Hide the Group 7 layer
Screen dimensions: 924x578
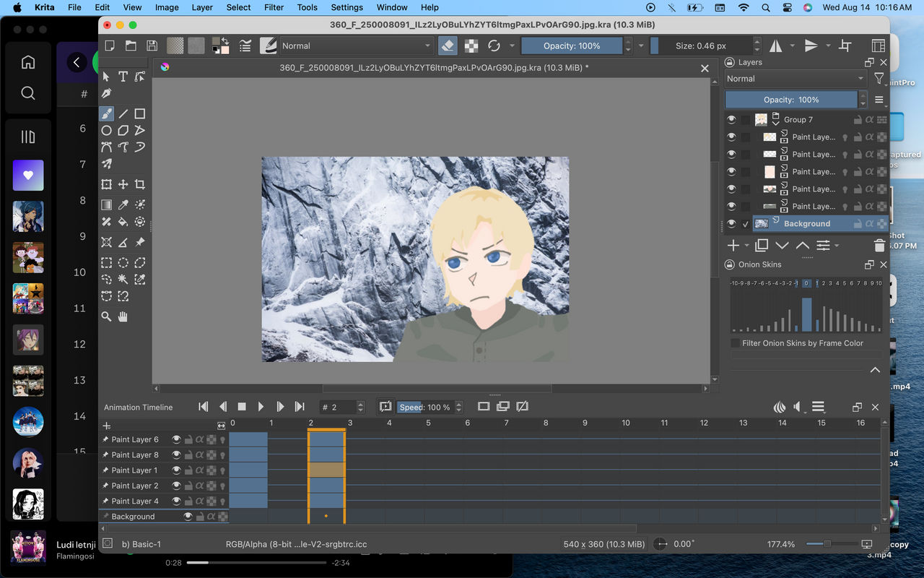click(731, 120)
